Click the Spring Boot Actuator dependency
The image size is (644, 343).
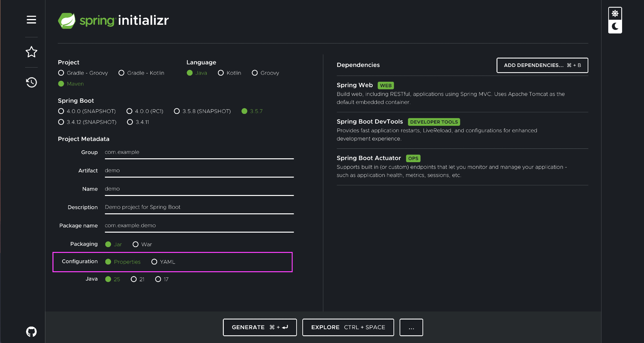pyautogui.click(x=369, y=158)
